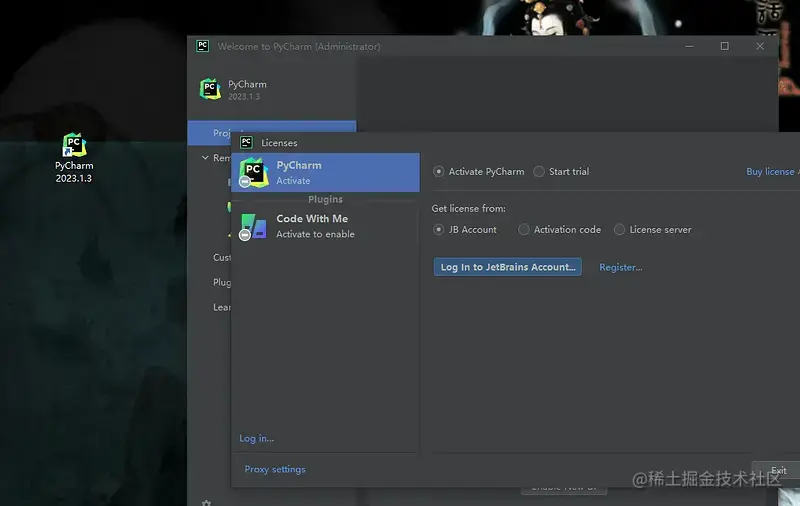800x506 pixels.
Task: Click the Log in link at bottom left
Action: click(x=257, y=438)
